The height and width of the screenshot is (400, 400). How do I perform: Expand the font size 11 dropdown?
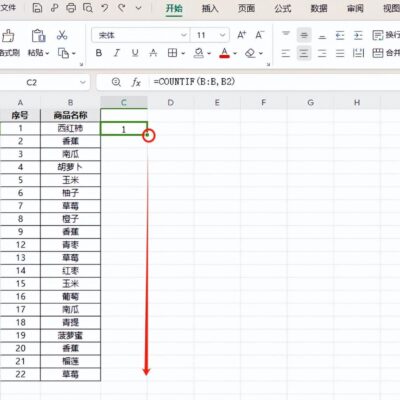(x=223, y=35)
